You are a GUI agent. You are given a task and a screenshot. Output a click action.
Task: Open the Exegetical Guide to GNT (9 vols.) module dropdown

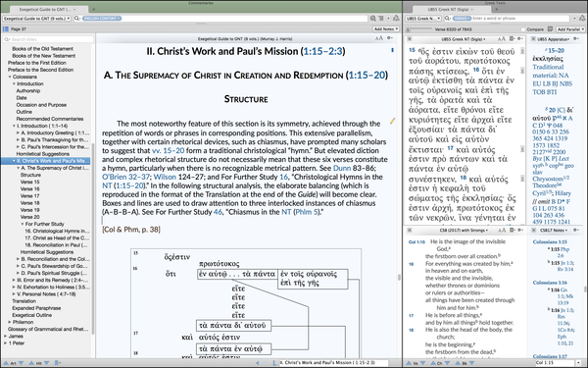click(x=36, y=18)
